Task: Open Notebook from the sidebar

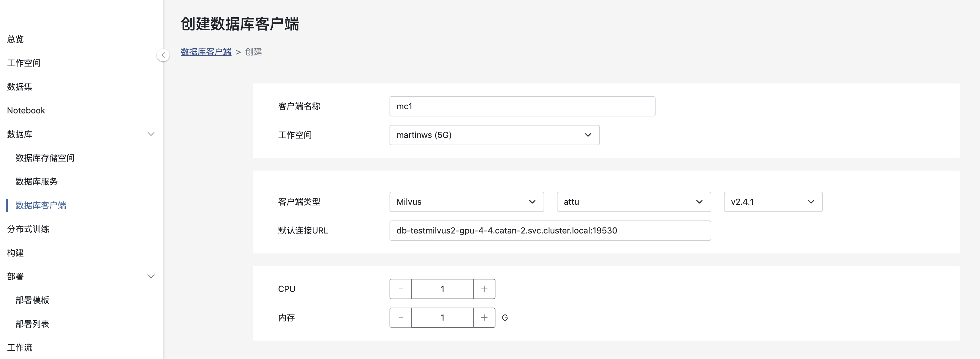Action: click(26, 111)
